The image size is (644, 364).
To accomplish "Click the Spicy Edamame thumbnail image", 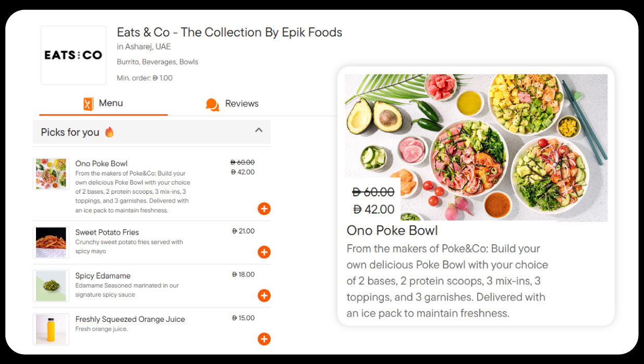I will (51, 286).
